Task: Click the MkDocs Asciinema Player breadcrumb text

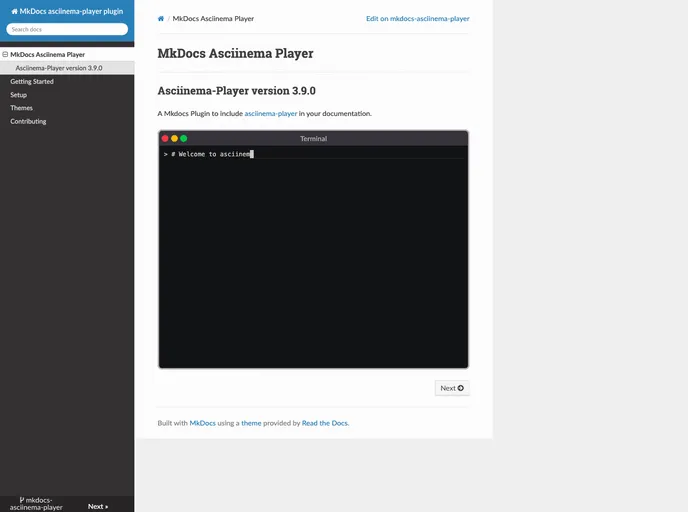Action: [x=213, y=18]
